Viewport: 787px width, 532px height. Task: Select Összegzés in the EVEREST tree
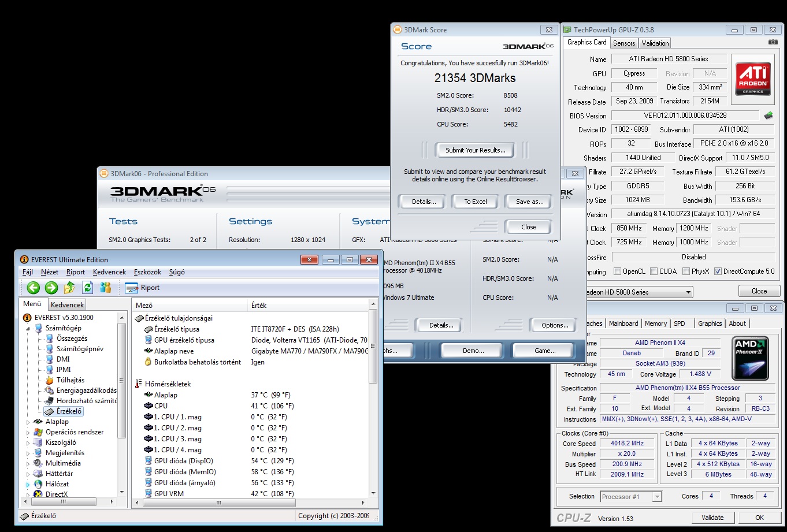click(66, 338)
